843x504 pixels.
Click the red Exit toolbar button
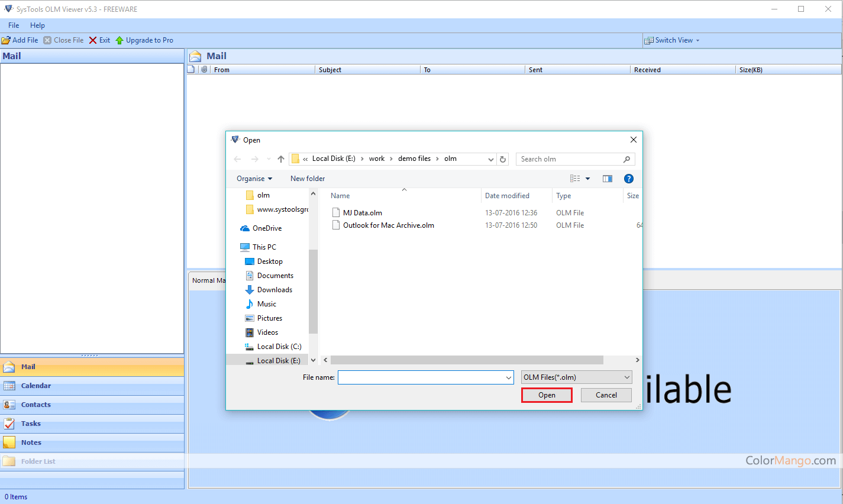point(99,40)
